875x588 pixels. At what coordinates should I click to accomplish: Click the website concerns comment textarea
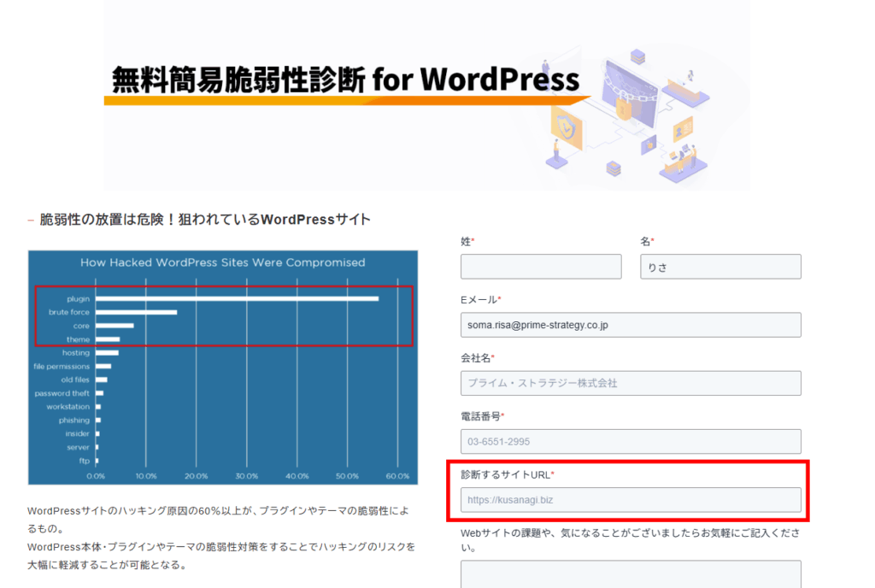click(x=631, y=574)
